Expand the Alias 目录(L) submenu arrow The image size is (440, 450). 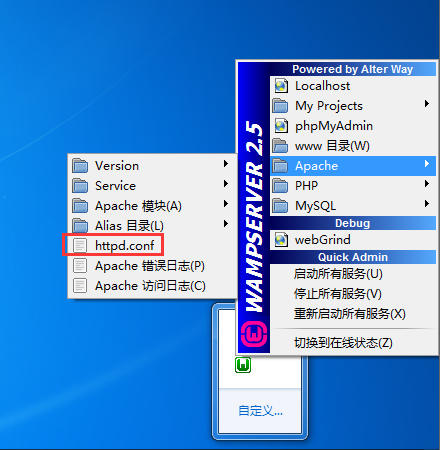coord(226,223)
